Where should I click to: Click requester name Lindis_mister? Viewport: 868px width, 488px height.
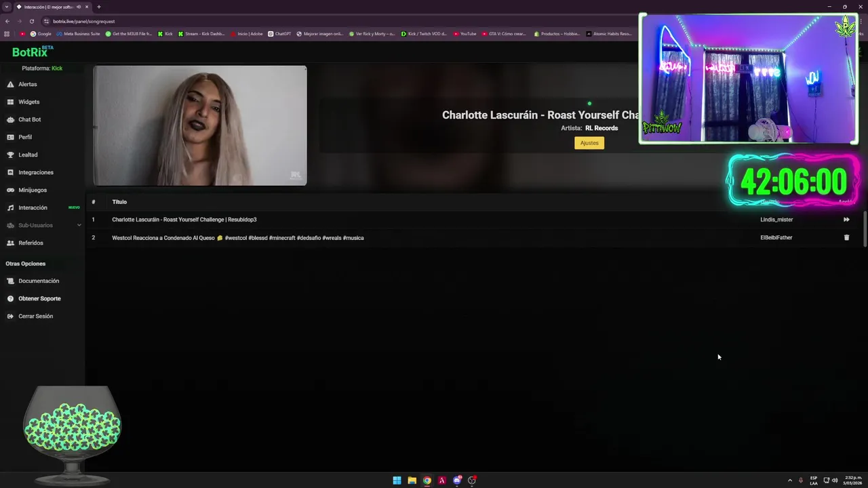[x=776, y=220]
